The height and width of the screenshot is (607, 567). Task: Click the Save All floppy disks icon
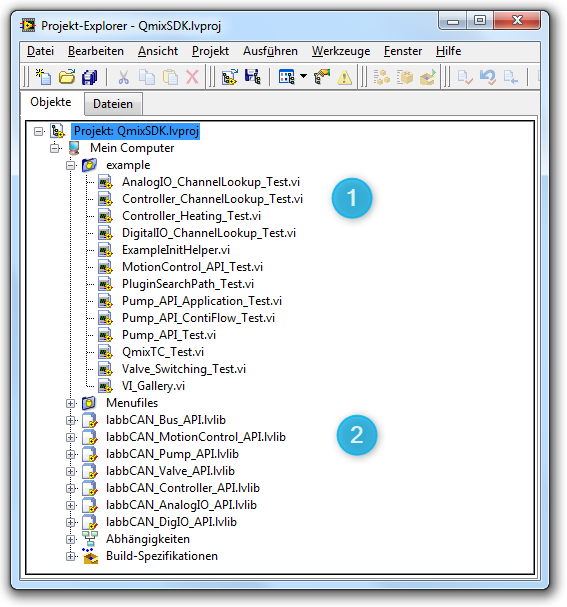[90, 77]
